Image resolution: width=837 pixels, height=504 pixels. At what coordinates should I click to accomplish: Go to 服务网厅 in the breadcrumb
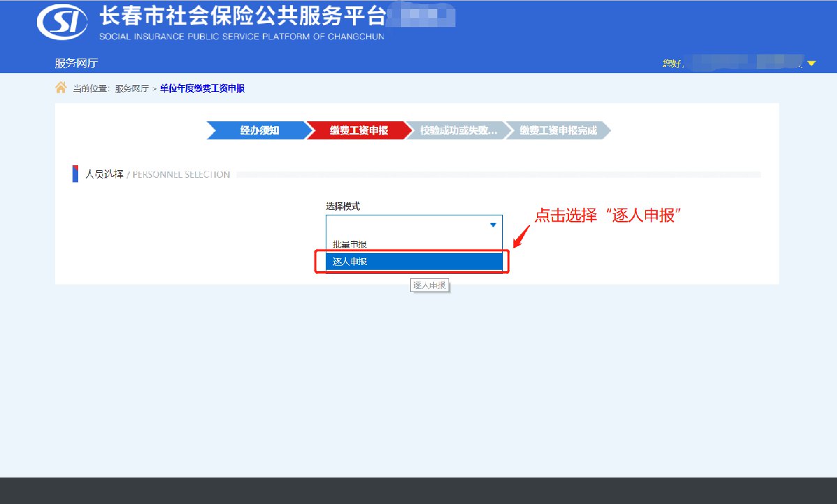tap(132, 89)
